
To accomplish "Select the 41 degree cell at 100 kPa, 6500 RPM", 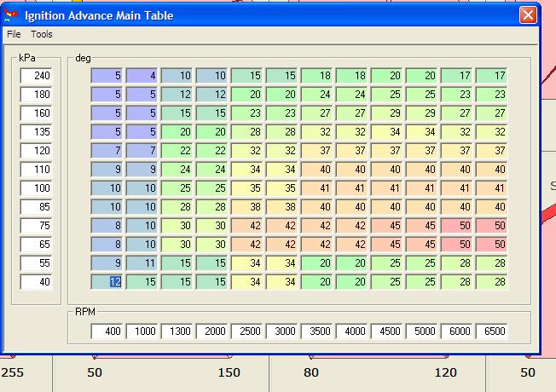I will click(x=492, y=188).
